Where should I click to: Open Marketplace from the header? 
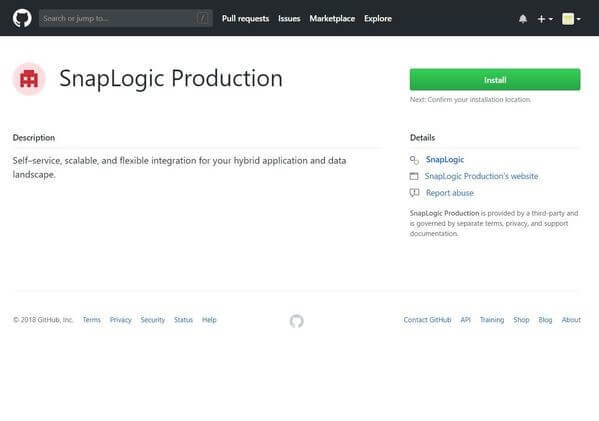pos(332,19)
